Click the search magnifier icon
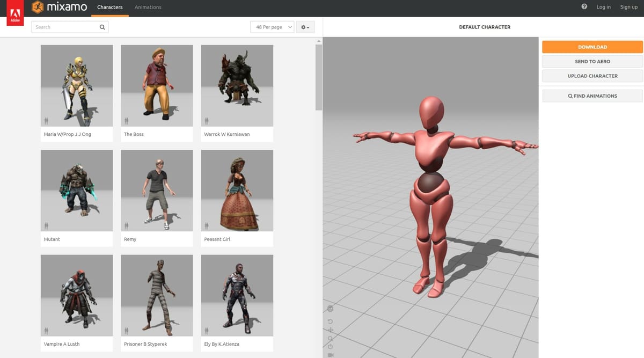Viewport: 644px width, 358px height. (103, 27)
